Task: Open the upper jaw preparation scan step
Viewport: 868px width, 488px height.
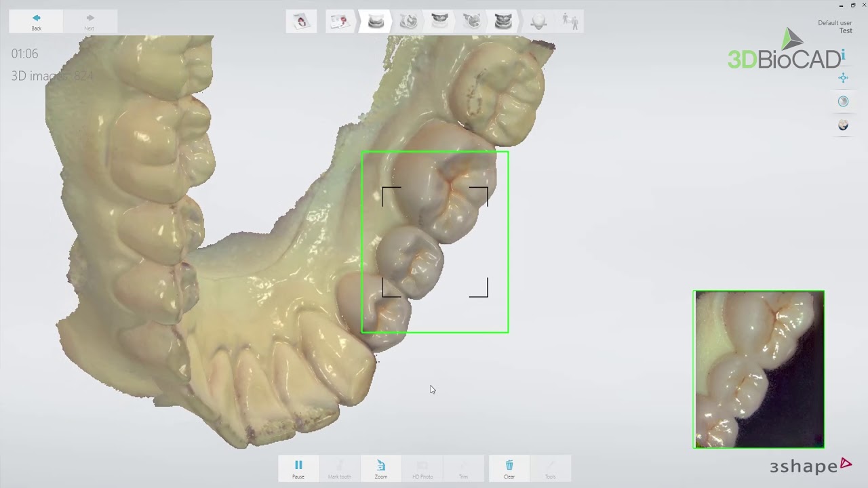Action: coord(471,22)
